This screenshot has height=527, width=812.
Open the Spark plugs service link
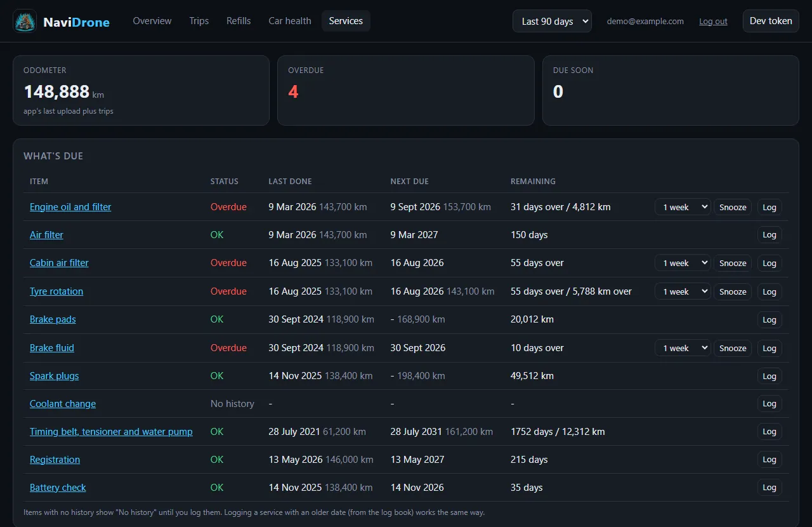point(55,376)
